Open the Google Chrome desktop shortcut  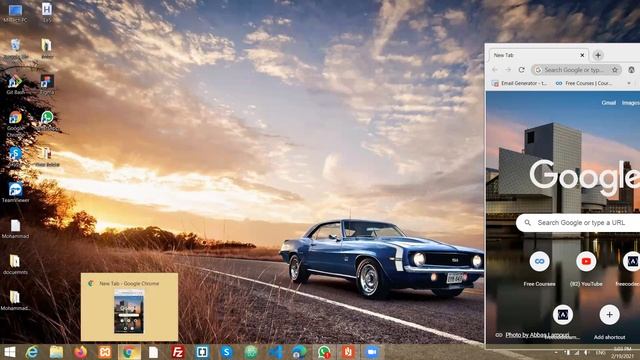pos(15,124)
